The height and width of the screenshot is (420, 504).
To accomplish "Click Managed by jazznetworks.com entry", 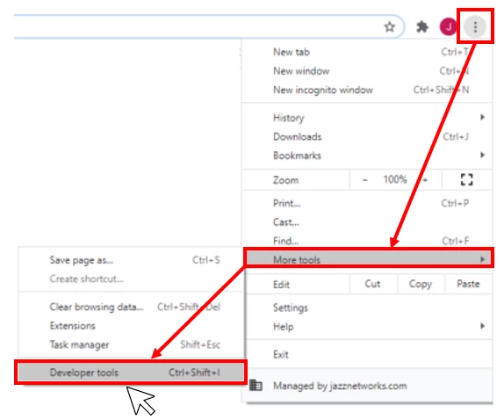I will click(x=367, y=385).
